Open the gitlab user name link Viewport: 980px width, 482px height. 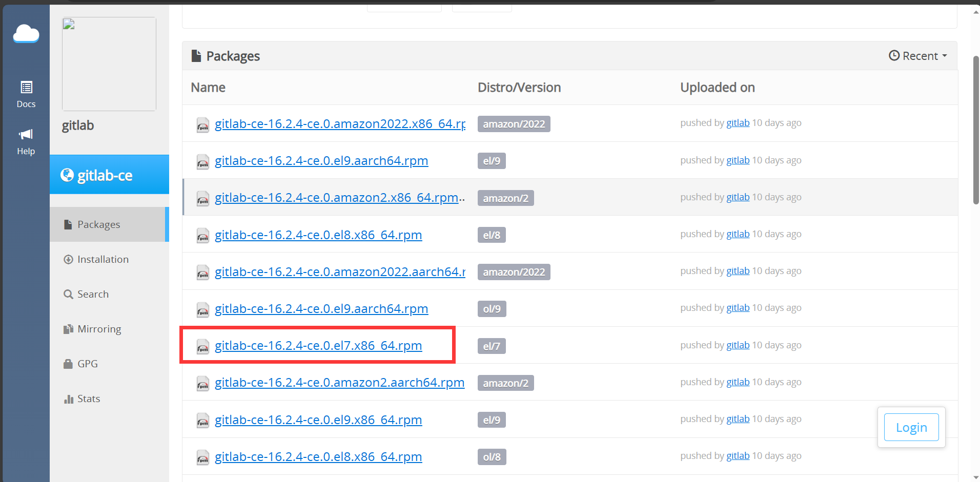tap(78, 125)
